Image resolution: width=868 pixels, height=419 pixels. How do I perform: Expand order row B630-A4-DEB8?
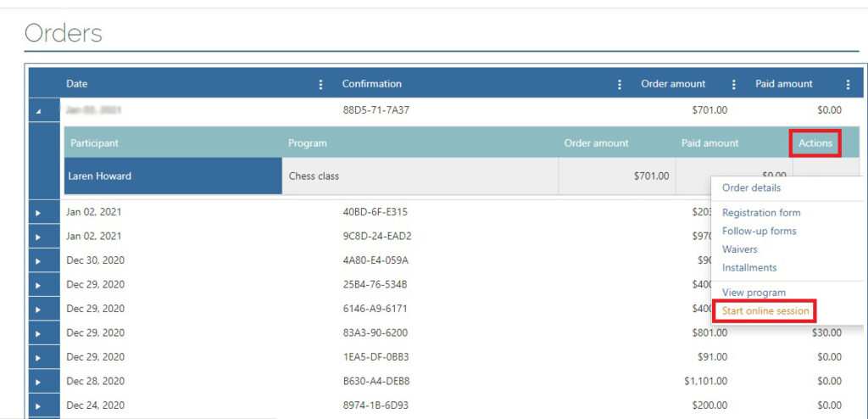(x=39, y=382)
